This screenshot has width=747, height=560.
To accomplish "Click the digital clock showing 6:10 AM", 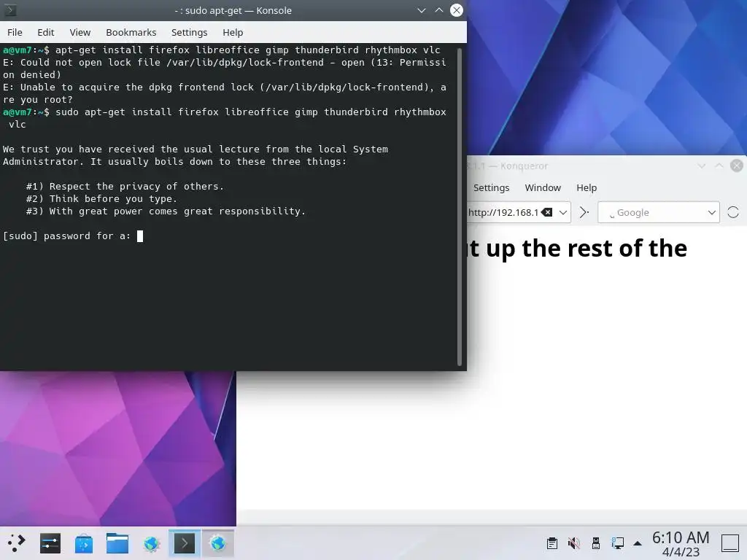I will pyautogui.click(x=681, y=537).
